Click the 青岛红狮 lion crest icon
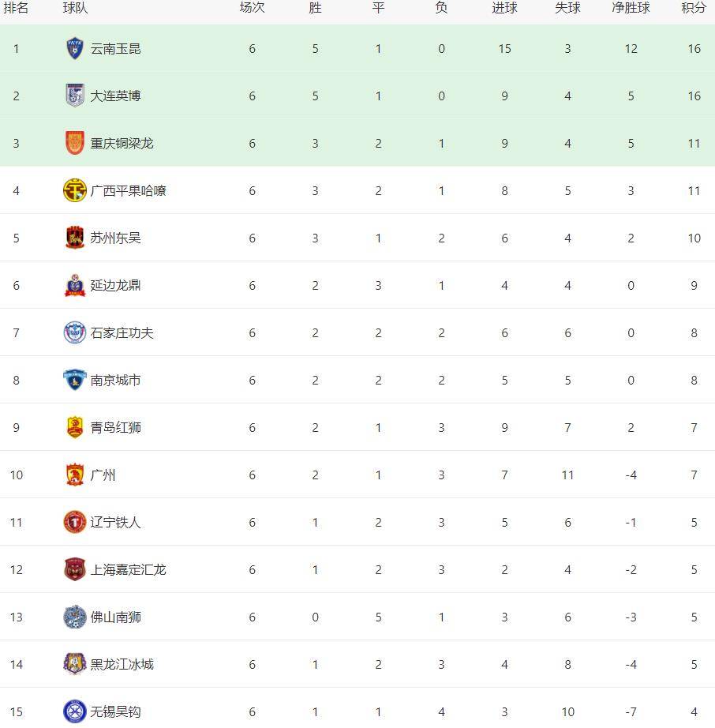The width and height of the screenshot is (715, 728). [x=75, y=427]
